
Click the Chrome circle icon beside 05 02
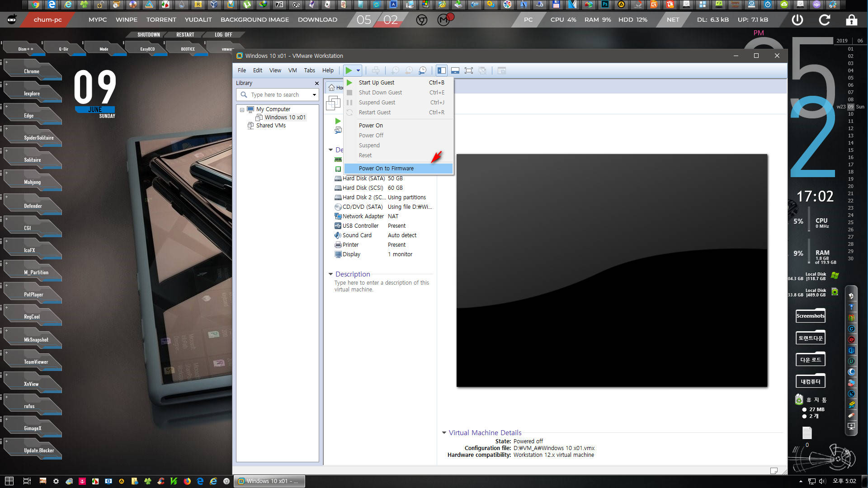point(421,20)
